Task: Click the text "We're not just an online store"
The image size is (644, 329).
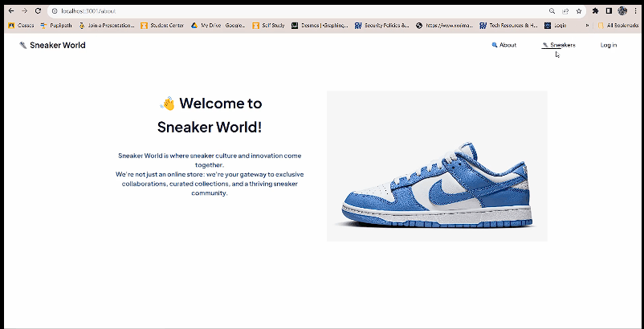Action: coord(159,174)
